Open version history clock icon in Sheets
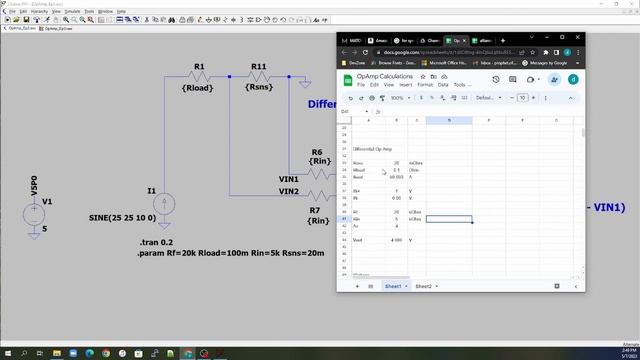This screenshot has width=640, height=360. 496,80
